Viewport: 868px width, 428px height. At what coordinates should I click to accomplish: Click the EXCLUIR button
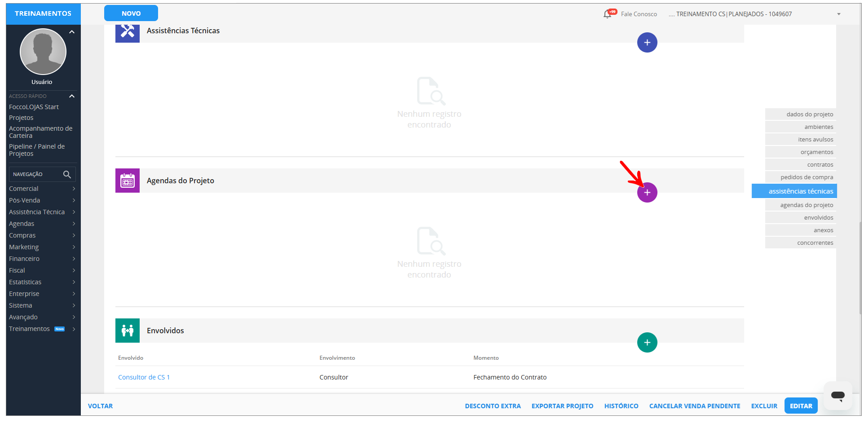click(764, 406)
